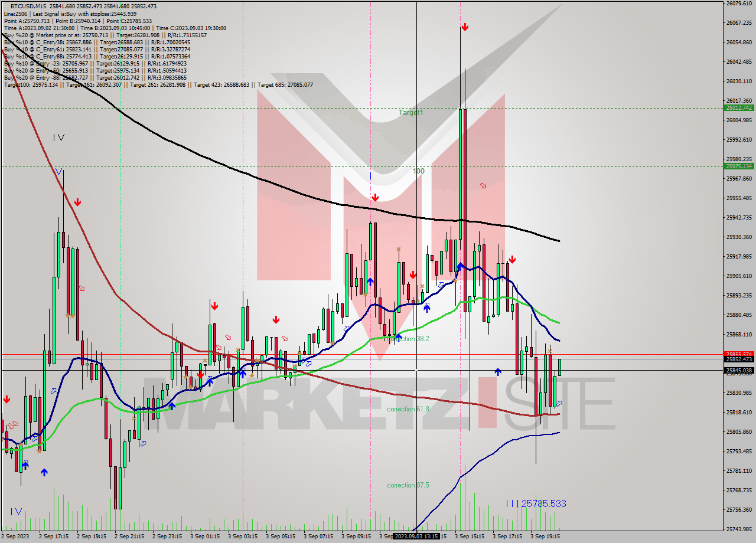Click the 25992.610 price axis label
Screen dimensions: 756x543
739,140
